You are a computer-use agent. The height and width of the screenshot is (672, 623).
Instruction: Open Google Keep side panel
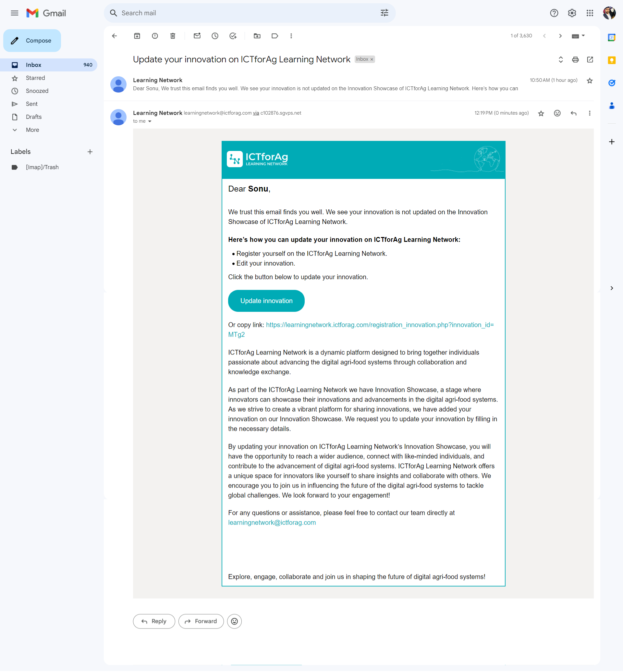point(612,60)
